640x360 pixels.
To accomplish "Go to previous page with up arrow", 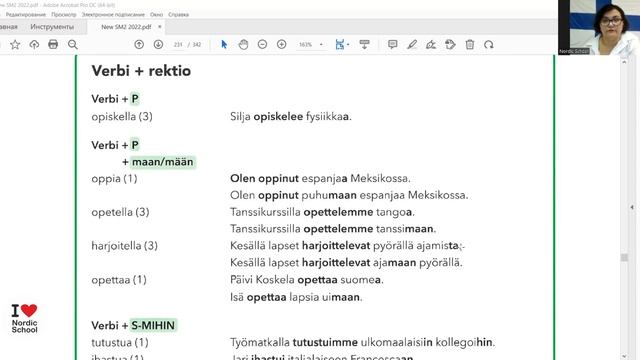I will [x=139, y=44].
